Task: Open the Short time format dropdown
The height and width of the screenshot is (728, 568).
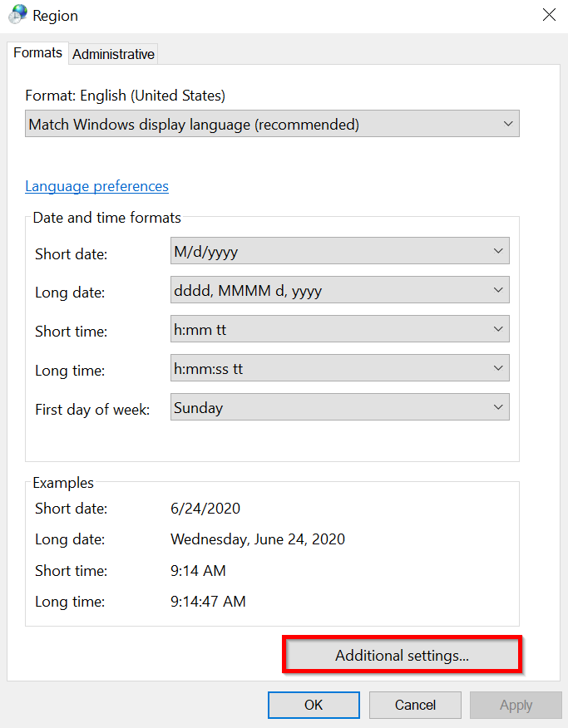Action: point(340,329)
